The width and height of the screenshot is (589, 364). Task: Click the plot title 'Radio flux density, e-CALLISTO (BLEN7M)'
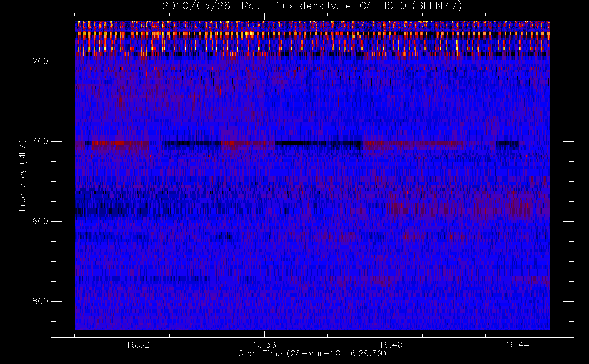352,6
